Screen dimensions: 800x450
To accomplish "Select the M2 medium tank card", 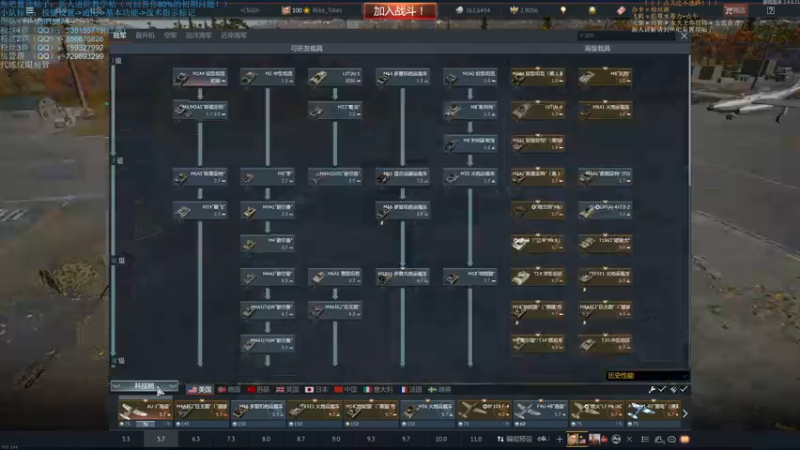I will [267, 77].
